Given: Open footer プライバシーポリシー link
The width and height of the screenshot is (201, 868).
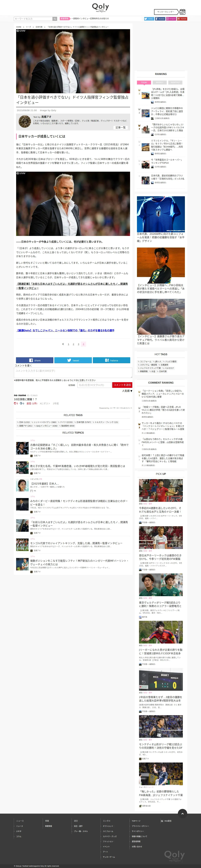Looking at the screenshot, I should pos(140,826).
